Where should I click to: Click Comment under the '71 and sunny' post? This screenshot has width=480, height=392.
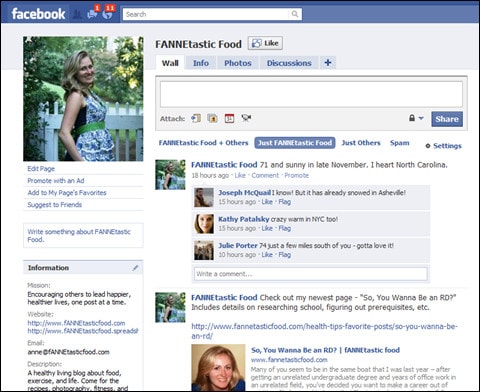click(x=265, y=175)
